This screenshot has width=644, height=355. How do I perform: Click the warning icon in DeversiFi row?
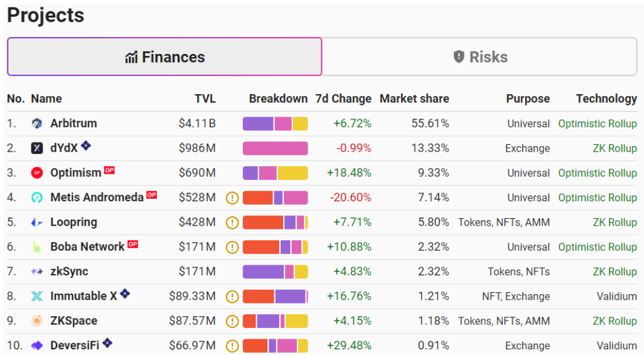click(x=232, y=346)
